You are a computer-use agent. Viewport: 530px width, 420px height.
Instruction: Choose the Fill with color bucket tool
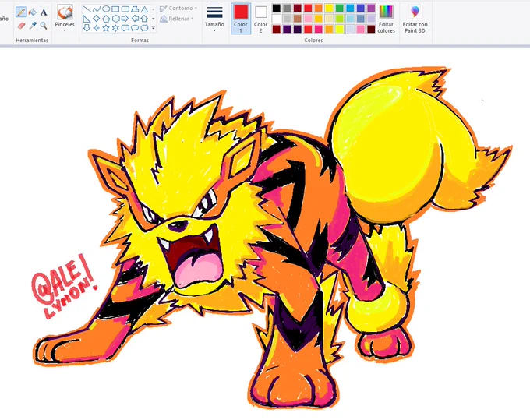pos(33,12)
